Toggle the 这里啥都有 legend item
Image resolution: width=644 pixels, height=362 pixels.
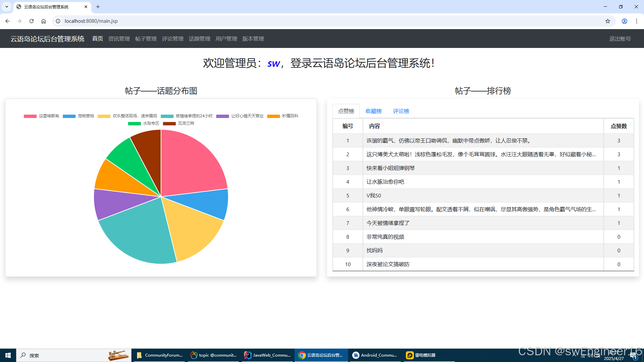[42, 116]
